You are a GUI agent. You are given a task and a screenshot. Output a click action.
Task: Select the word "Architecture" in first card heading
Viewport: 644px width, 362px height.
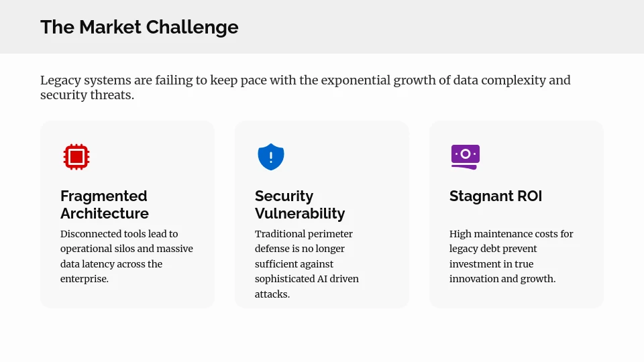(x=105, y=213)
